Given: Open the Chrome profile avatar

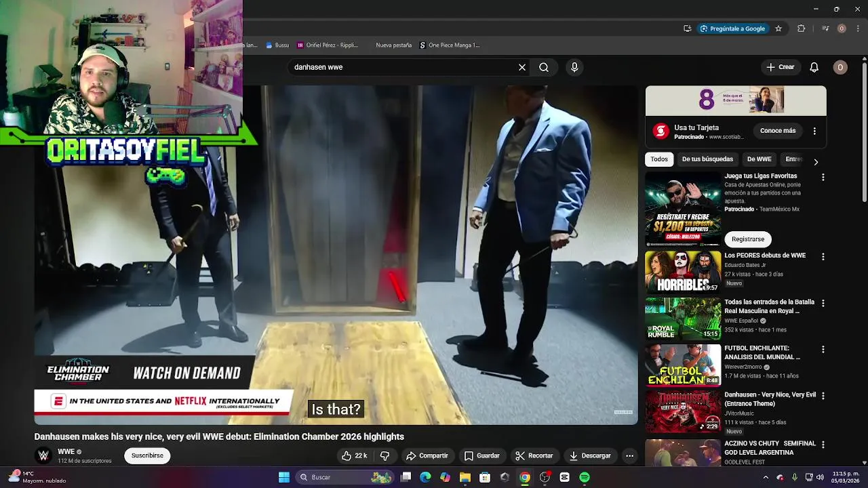Looking at the screenshot, I should click(842, 28).
